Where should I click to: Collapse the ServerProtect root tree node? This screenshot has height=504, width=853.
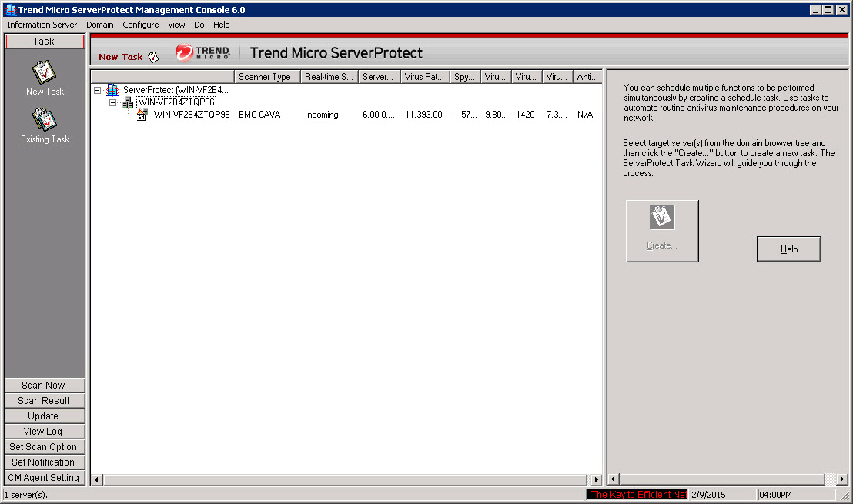(97, 90)
